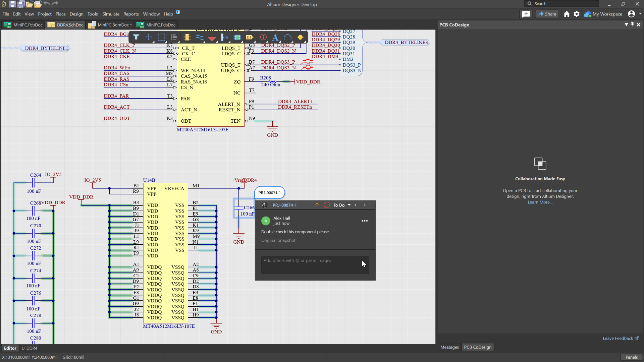Save the active document
The width and height of the screenshot is (644, 362).
point(12,4)
